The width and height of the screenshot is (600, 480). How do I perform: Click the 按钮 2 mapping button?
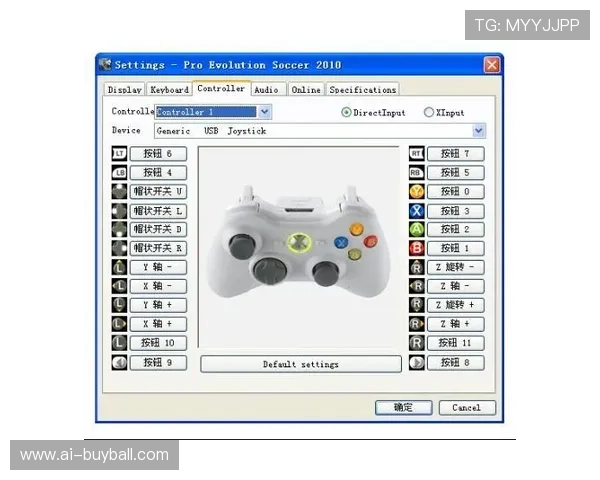tap(455, 229)
